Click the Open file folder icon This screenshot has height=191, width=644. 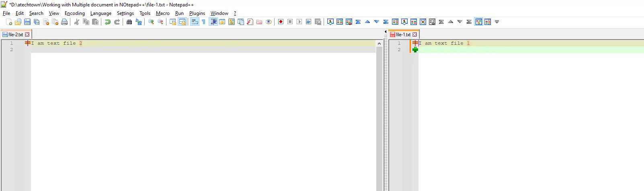(x=18, y=22)
